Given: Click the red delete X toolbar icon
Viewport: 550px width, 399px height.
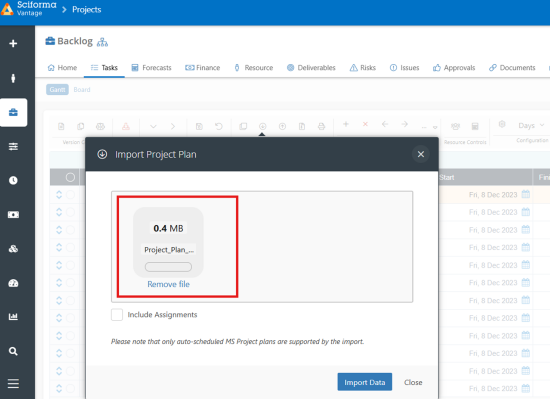Looking at the screenshot, I should (365, 124).
